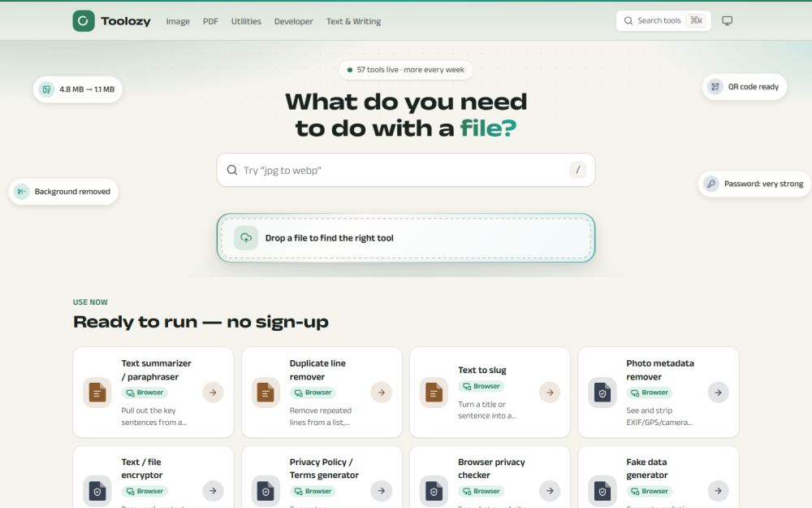Click the 57 tools live badge

pyautogui.click(x=405, y=70)
